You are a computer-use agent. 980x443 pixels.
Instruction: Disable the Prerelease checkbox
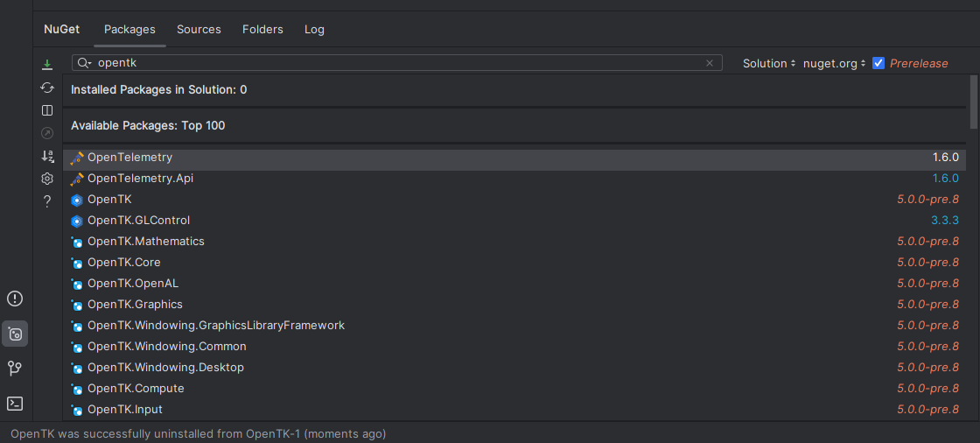pyautogui.click(x=878, y=63)
